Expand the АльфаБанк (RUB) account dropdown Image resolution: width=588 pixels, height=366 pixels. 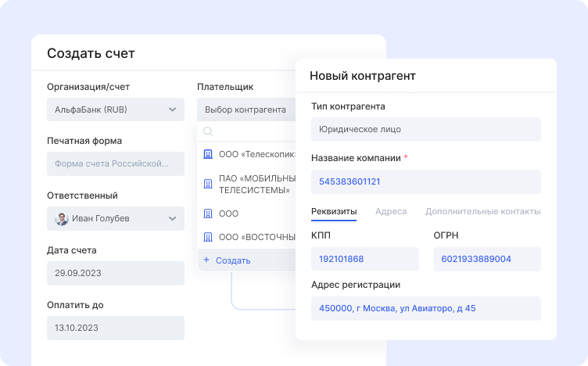coord(173,109)
